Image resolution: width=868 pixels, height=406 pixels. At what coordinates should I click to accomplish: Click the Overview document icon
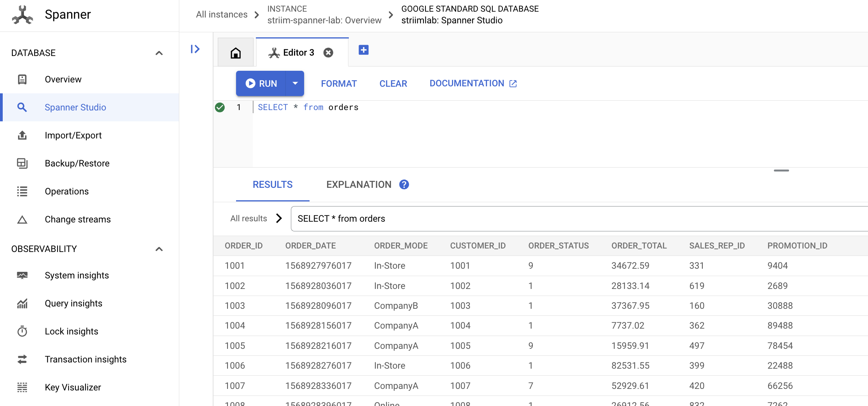(22, 79)
